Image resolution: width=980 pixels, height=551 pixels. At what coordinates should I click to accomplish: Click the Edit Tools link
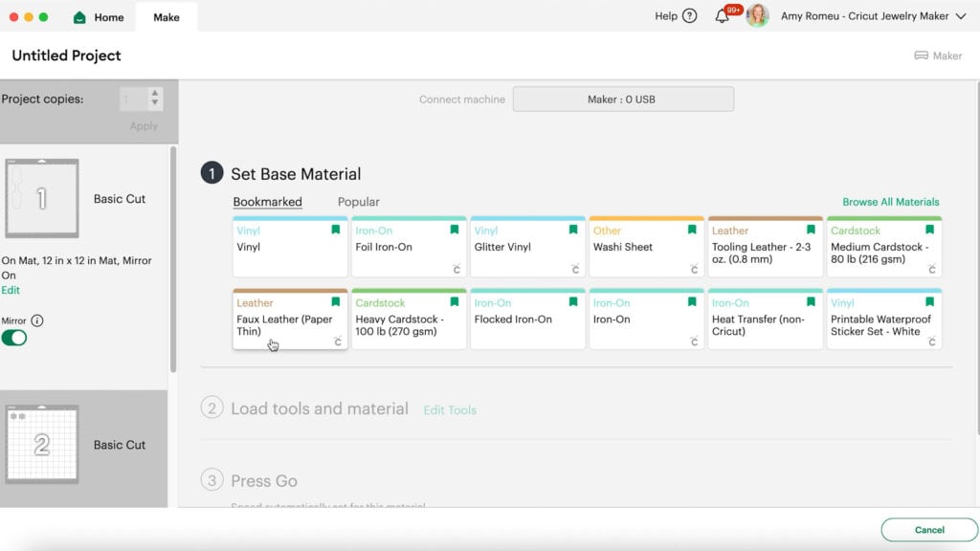coord(450,409)
